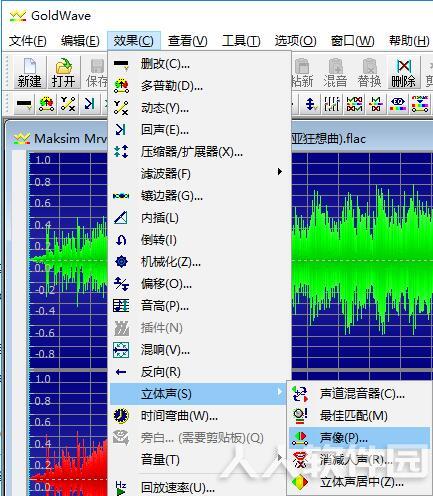Click the 3D stereo icon in effects toolbar

(398, 104)
